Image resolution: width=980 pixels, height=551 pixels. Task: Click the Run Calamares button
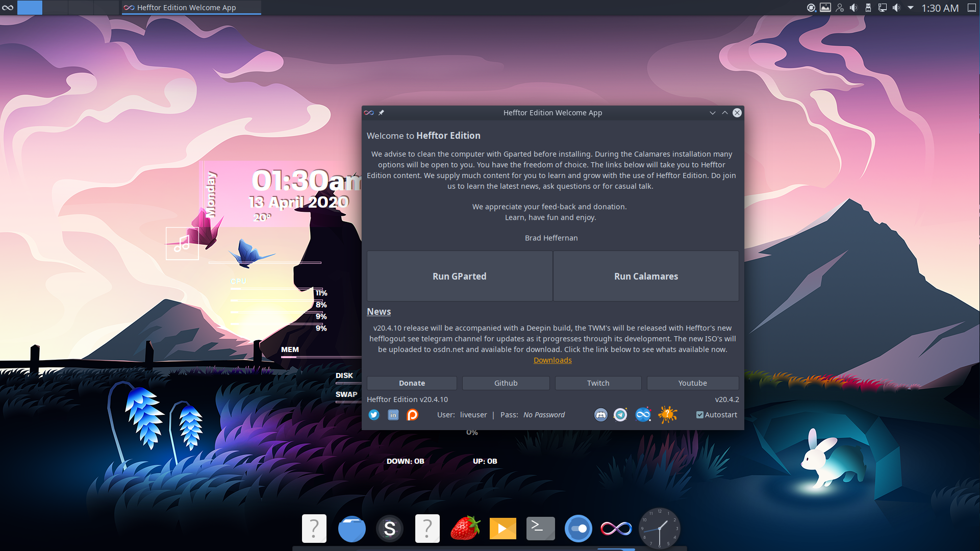click(x=646, y=276)
